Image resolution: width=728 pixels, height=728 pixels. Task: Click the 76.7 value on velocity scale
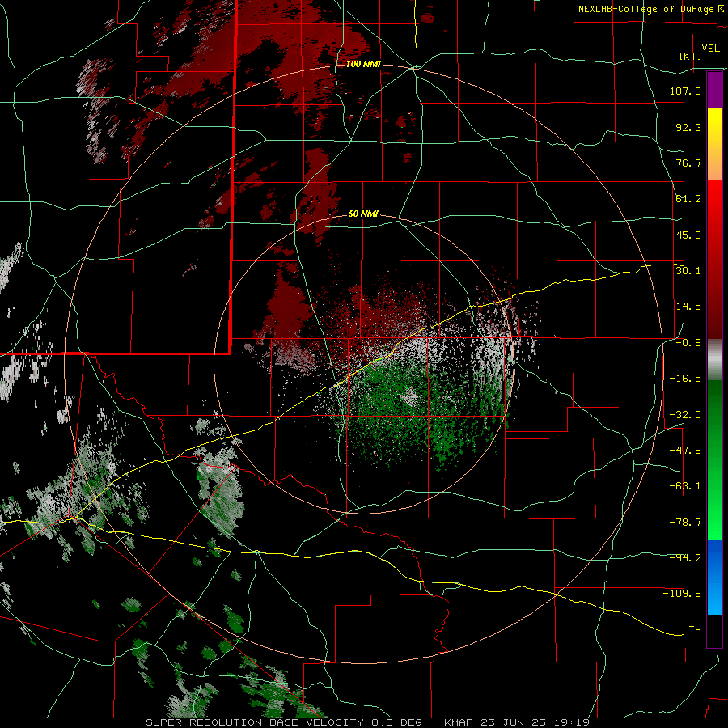(688, 163)
